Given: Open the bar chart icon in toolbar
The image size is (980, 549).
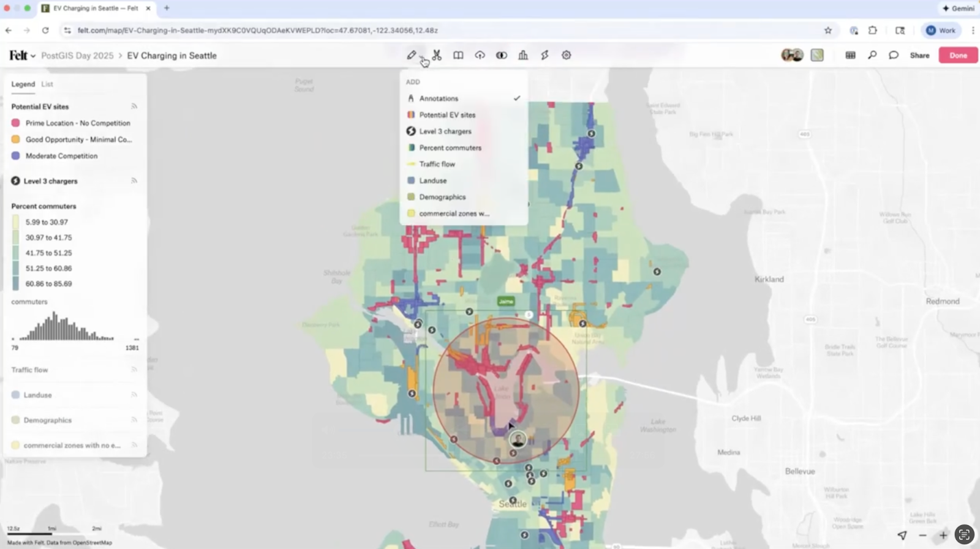Looking at the screenshot, I should [x=523, y=55].
